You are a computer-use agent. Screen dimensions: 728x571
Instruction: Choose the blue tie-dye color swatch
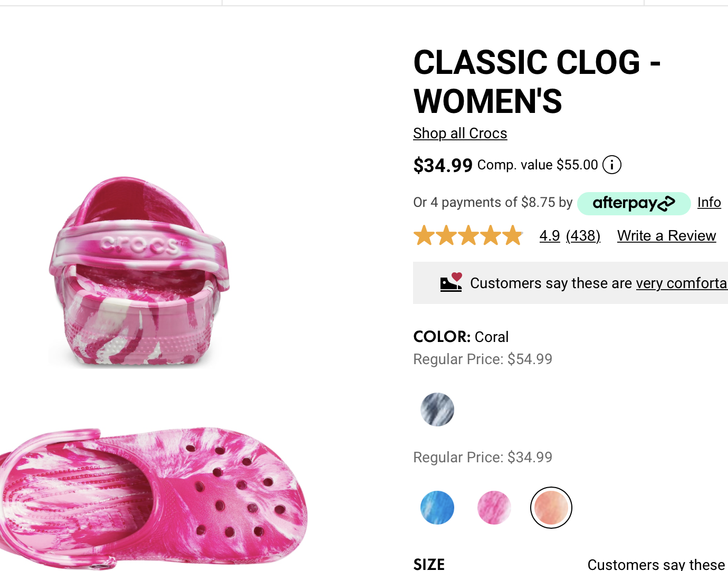click(x=437, y=508)
